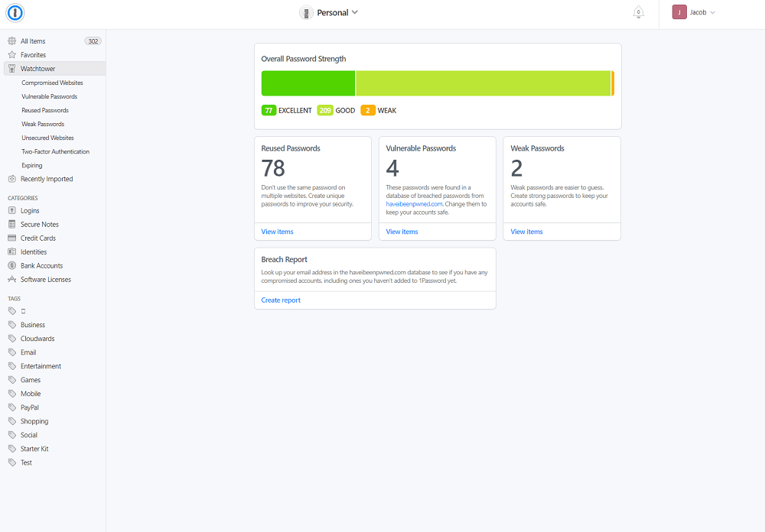
Task: Click the Test tag icon
Action: pyautogui.click(x=12, y=462)
